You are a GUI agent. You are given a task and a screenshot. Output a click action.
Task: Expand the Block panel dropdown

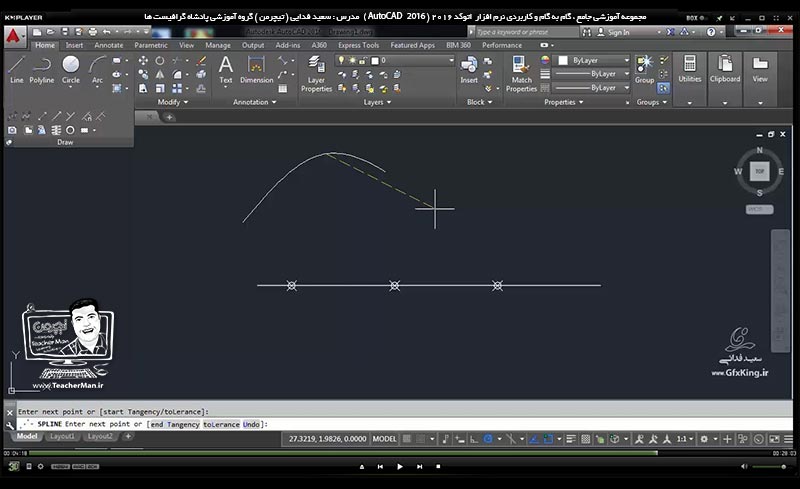[x=480, y=102]
